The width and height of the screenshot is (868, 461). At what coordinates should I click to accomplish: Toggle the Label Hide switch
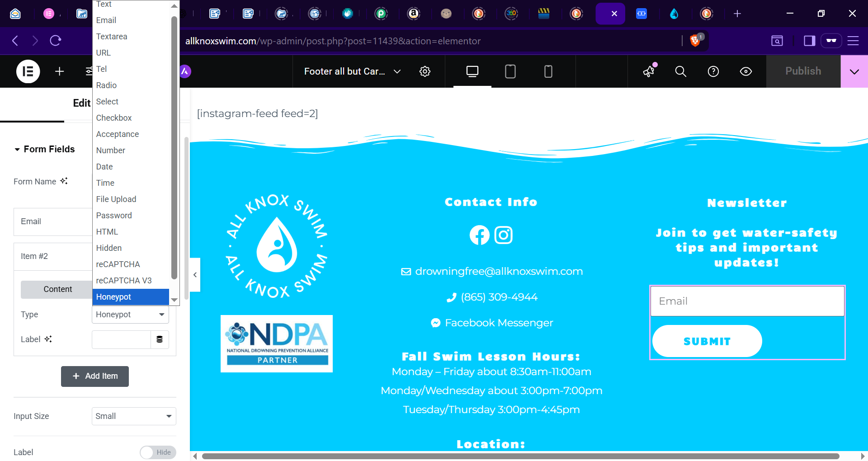[x=158, y=452]
